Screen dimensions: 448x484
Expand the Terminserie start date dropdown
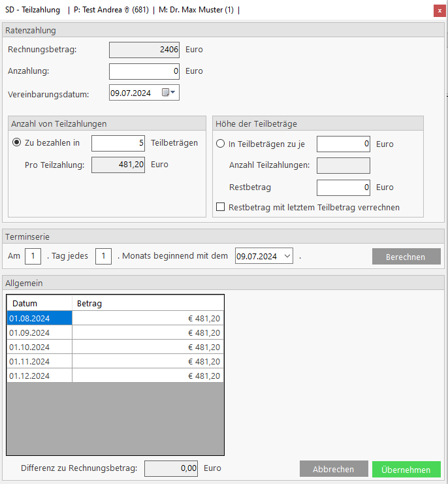pos(287,256)
